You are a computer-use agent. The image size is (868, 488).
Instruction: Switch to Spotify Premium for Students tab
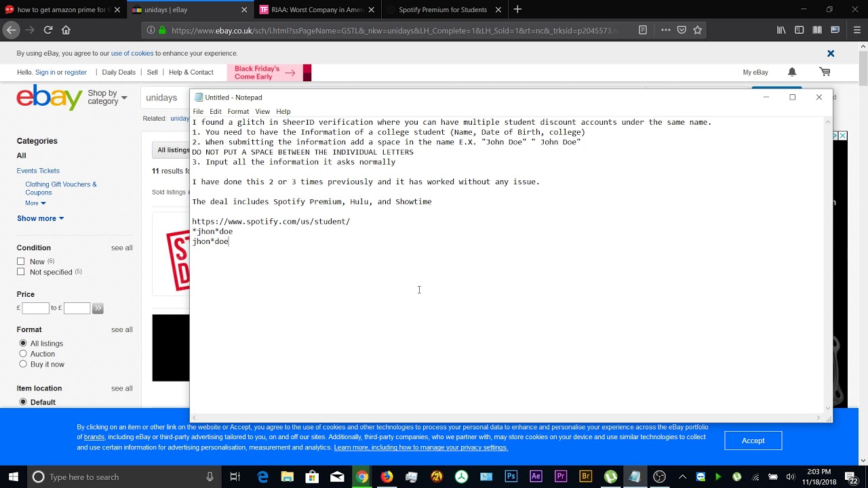tap(443, 9)
